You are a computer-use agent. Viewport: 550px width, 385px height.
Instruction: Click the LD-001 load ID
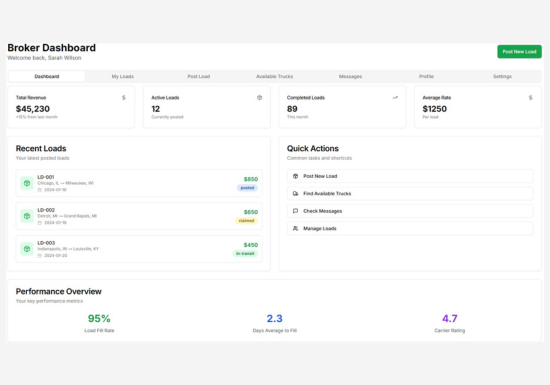coord(46,177)
